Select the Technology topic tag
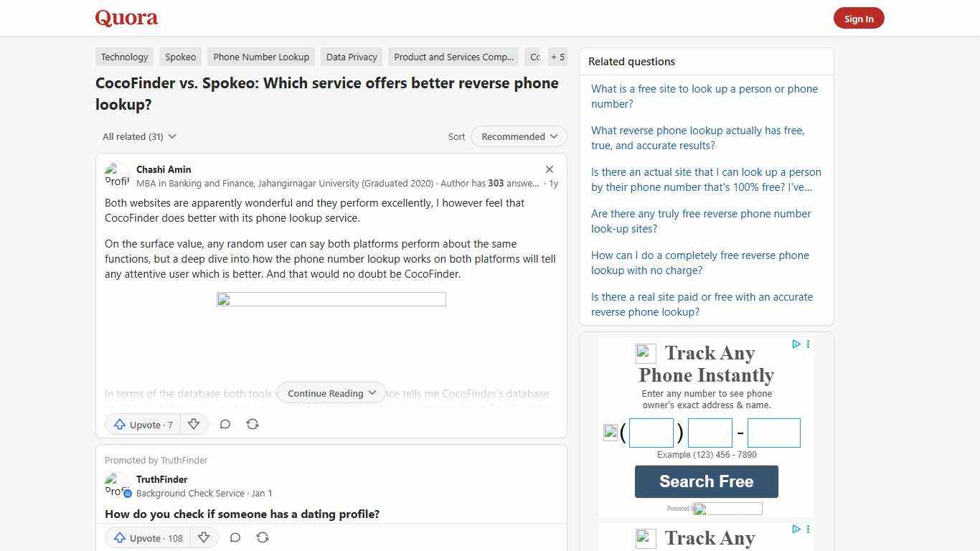The height and width of the screenshot is (551, 980). point(124,57)
